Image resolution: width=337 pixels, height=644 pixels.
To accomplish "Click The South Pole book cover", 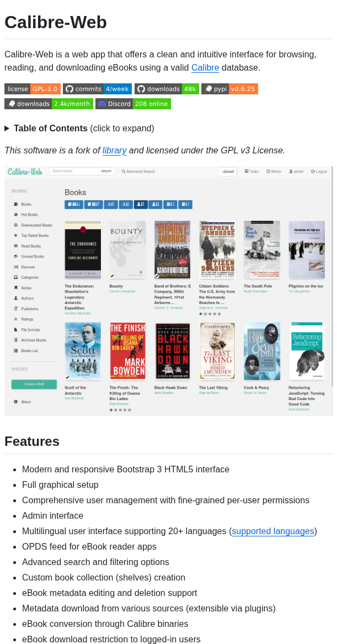I will pyautogui.click(x=262, y=250).
